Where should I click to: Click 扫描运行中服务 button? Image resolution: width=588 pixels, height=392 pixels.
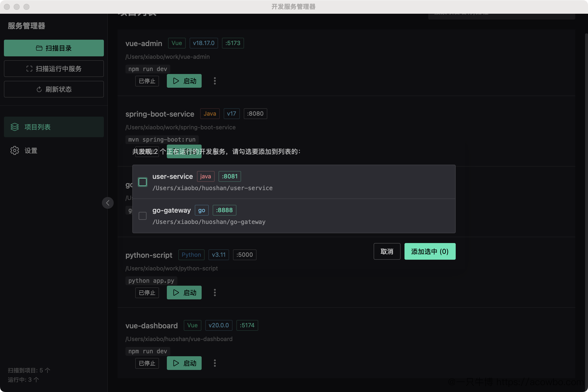pyautogui.click(x=54, y=69)
